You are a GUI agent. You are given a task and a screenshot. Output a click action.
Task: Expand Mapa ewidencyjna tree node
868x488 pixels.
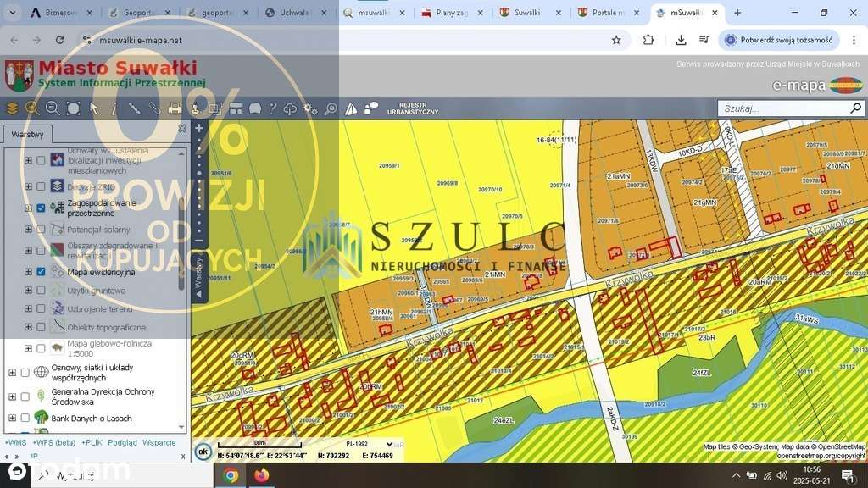(x=28, y=272)
